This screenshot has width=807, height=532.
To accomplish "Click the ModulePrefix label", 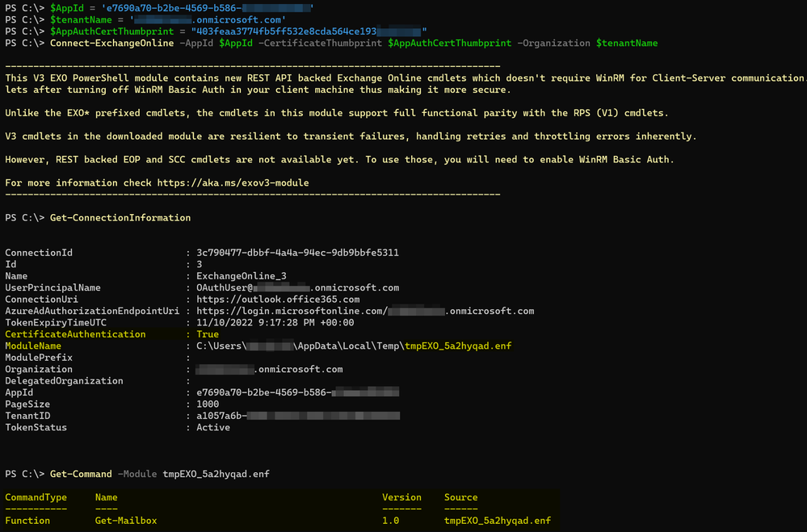I will point(39,357).
